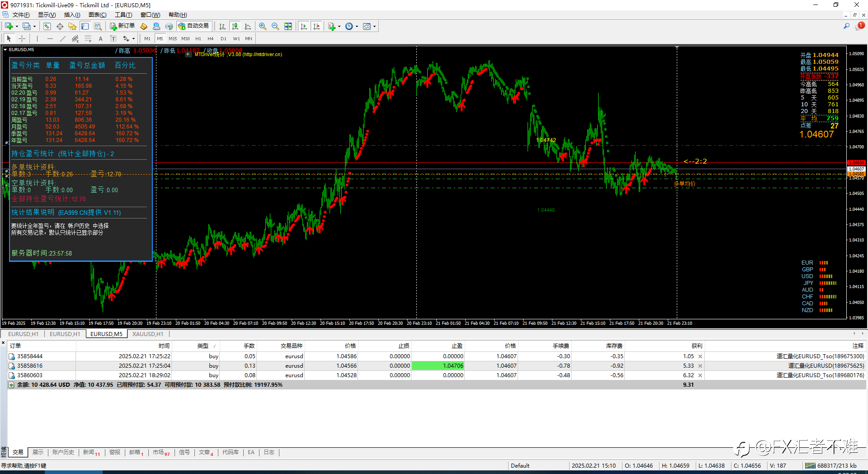The image size is (868, 474).
Task: Expand the periods dropdown arrow
Action: coord(357,26)
